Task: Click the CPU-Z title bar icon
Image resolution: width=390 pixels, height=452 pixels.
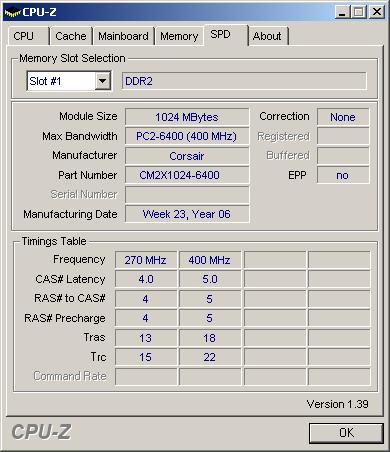Action: (12, 13)
